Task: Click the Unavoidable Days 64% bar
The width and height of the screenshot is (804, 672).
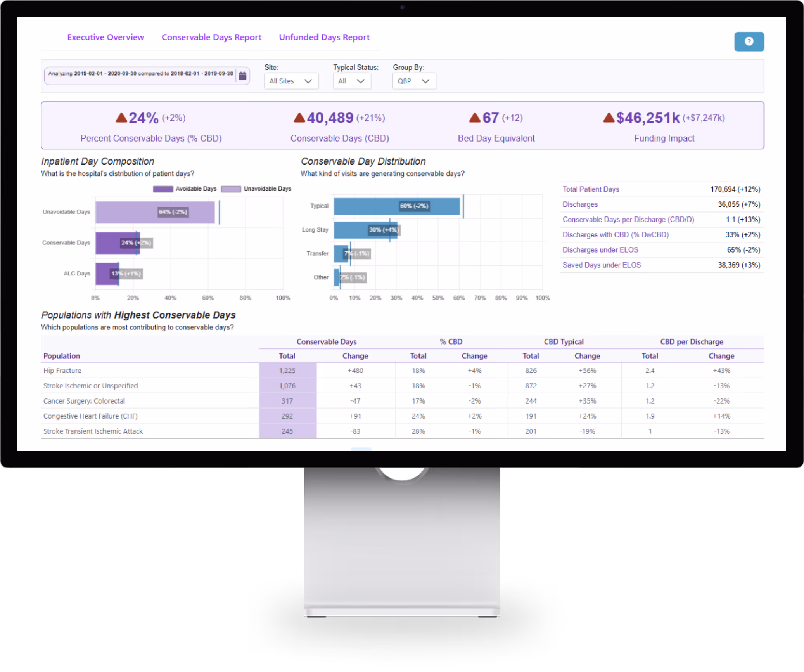Action: coord(155,212)
